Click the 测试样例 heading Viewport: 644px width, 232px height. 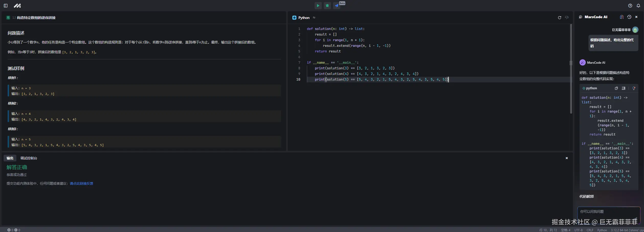pos(16,68)
